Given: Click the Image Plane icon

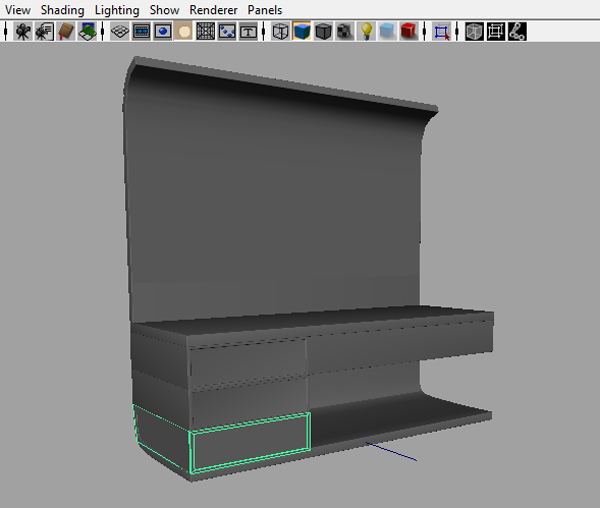Looking at the screenshot, I should (x=87, y=31).
